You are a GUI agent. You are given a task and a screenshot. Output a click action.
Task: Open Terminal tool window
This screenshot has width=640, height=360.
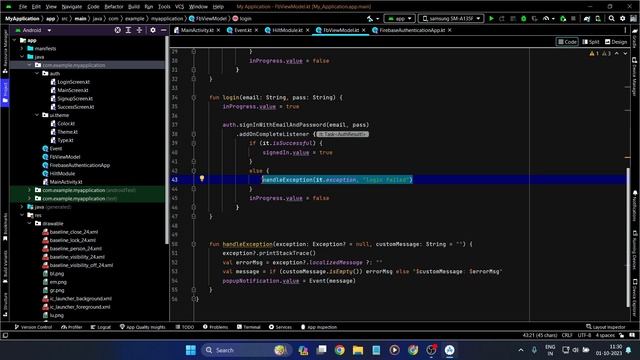pos(249,327)
